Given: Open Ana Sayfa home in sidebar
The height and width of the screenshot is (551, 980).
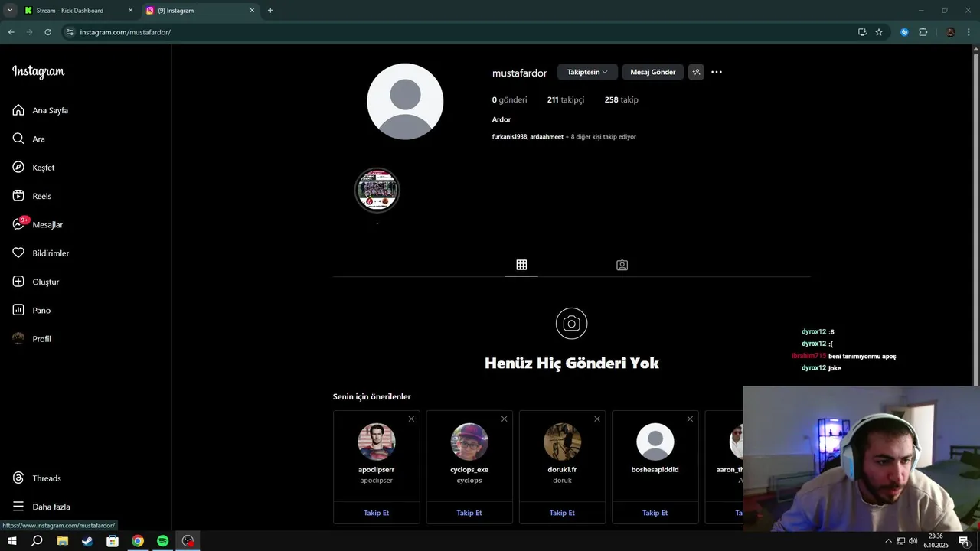Looking at the screenshot, I should click(x=41, y=110).
